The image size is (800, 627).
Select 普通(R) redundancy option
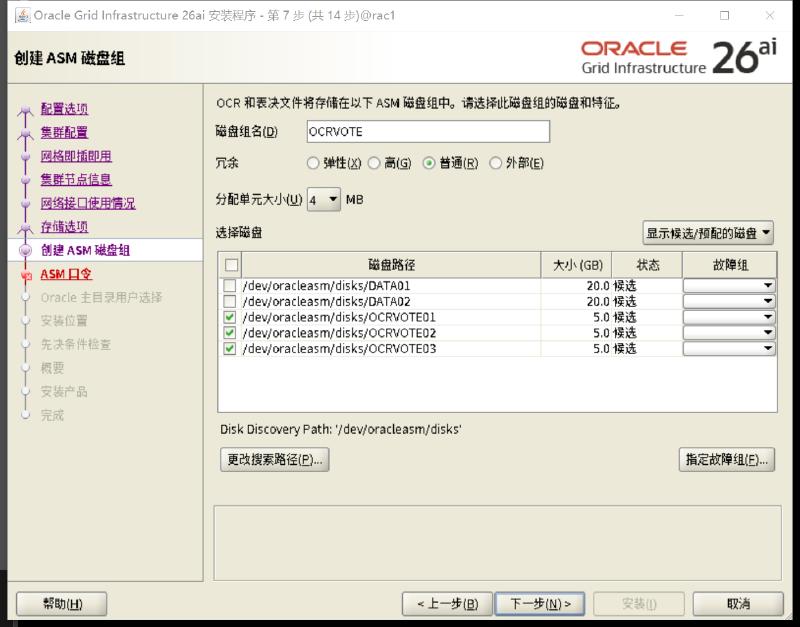tap(429, 163)
